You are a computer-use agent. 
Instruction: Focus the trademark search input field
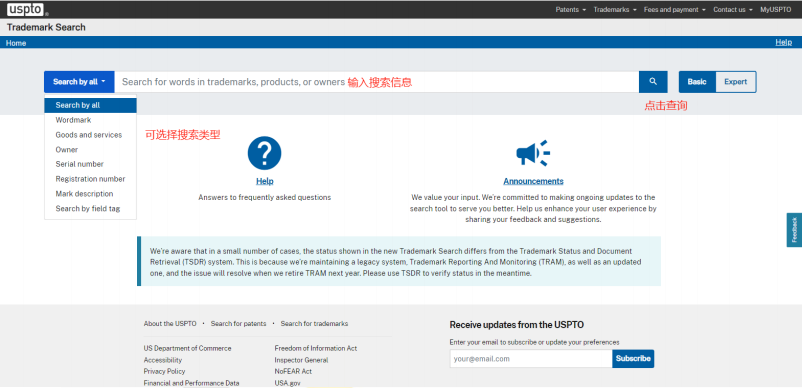pos(376,82)
